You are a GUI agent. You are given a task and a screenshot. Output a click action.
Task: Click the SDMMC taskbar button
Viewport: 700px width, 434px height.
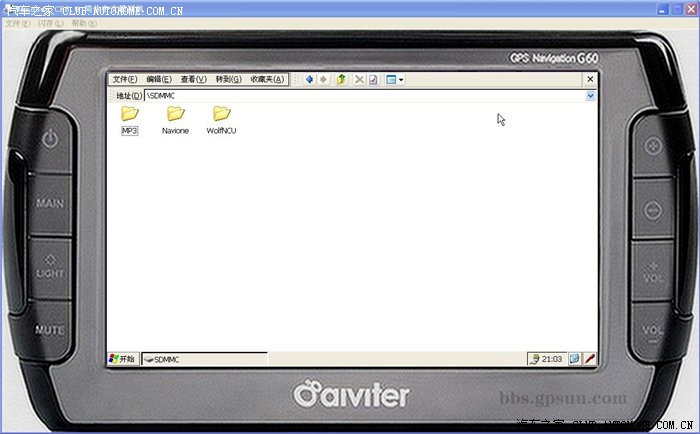coord(204,359)
